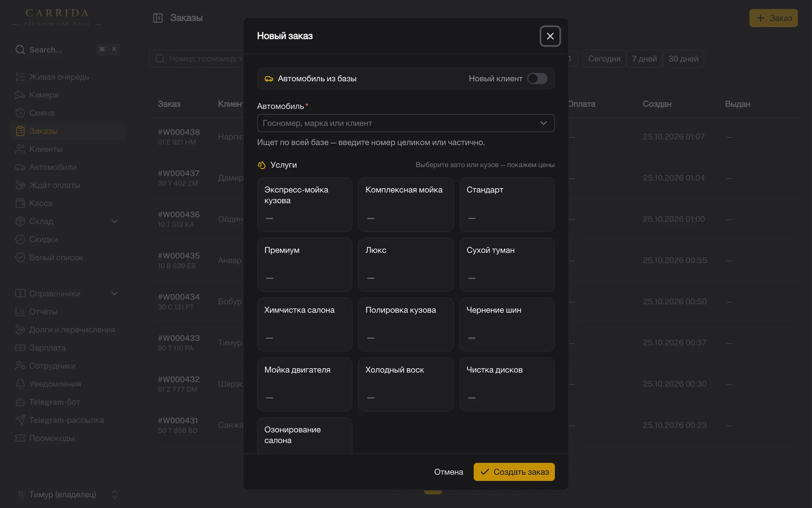This screenshot has height=508, width=812.
Task: Click the Ждёт оплаты sidebar icon
Action: coord(20,185)
